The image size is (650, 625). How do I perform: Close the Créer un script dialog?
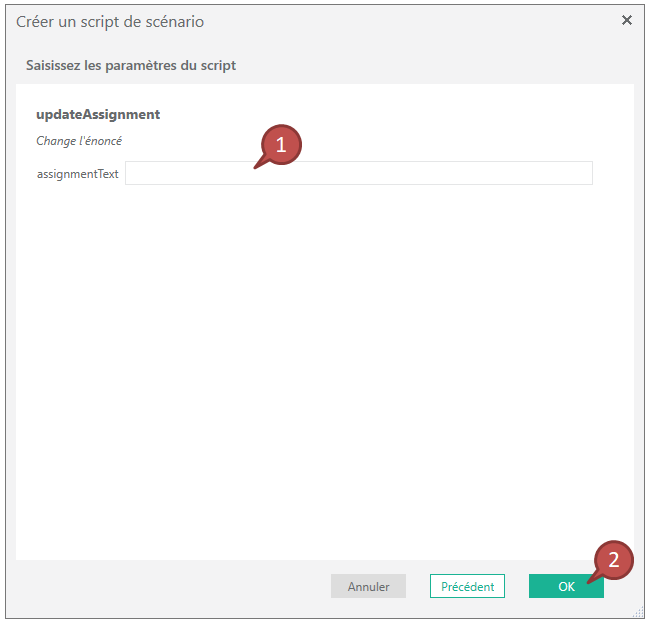[x=627, y=20]
